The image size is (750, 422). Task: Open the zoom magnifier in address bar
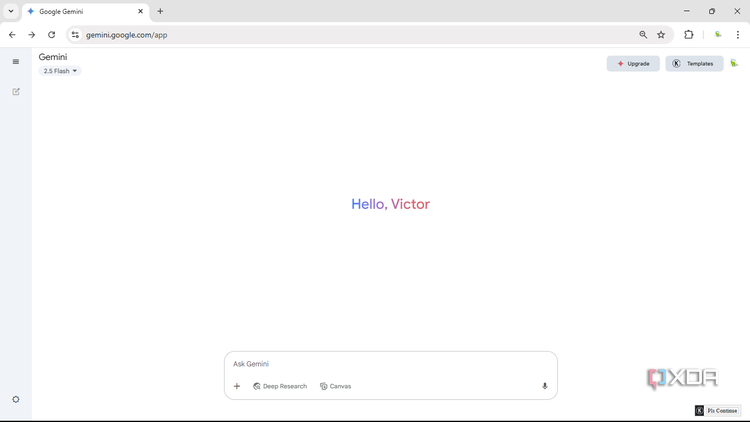click(x=643, y=34)
